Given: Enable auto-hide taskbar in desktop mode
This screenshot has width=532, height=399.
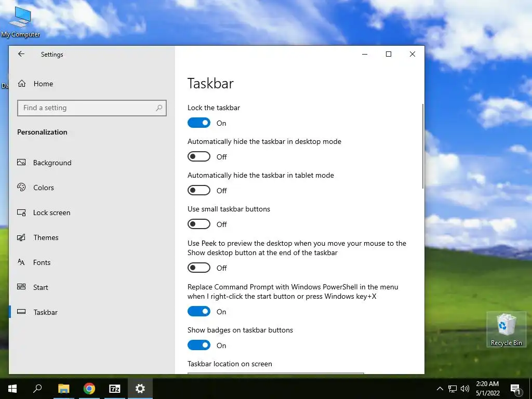Looking at the screenshot, I should tap(199, 156).
